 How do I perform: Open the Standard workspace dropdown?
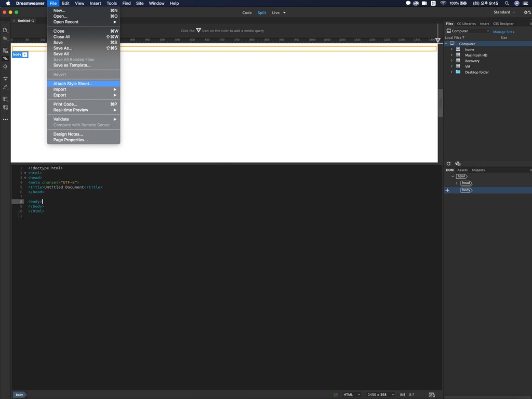[504, 12]
